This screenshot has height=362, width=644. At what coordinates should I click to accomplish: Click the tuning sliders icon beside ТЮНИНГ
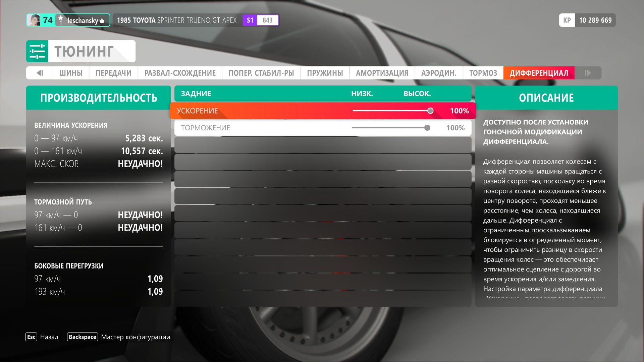tap(37, 51)
